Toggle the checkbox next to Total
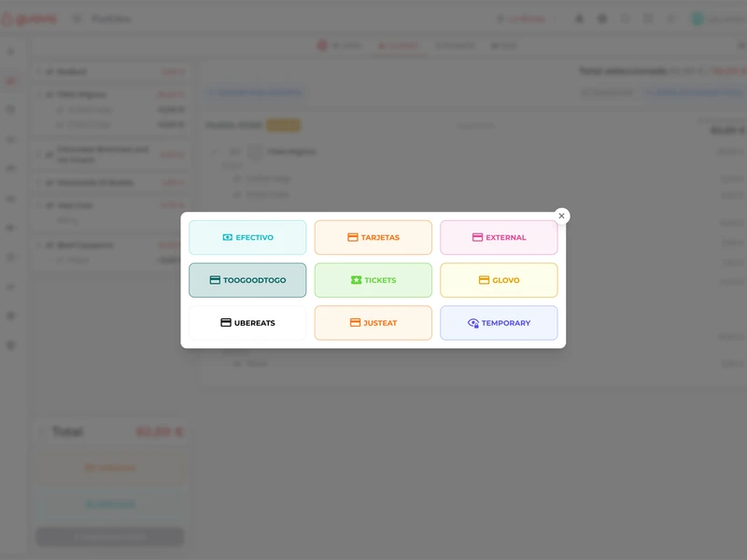 41,432
